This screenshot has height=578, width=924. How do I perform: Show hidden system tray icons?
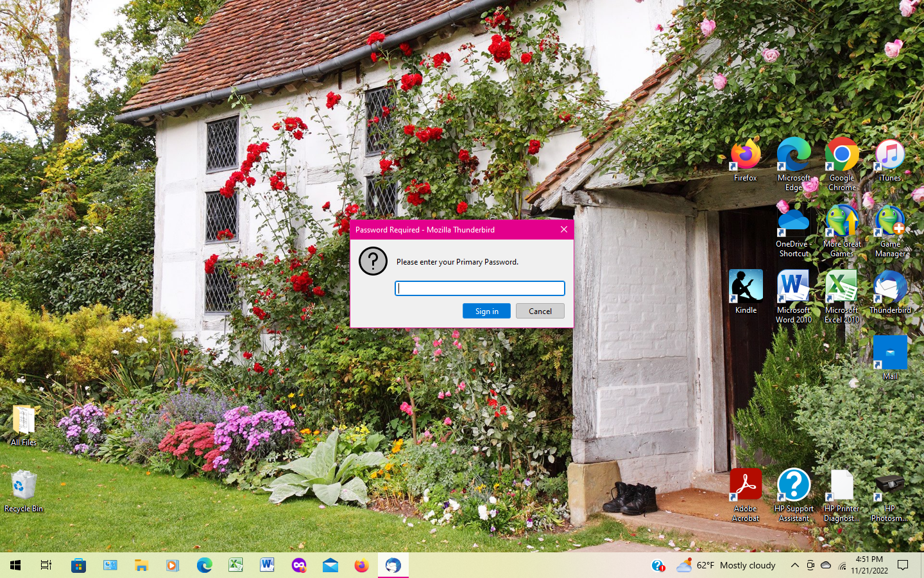click(x=794, y=565)
